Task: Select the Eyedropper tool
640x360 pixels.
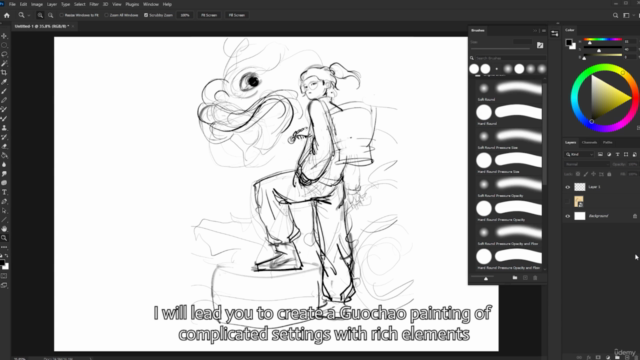Action: tap(4, 82)
